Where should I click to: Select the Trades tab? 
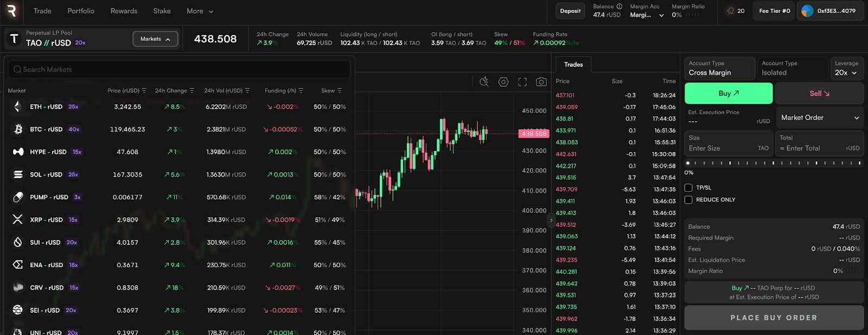(x=573, y=65)
